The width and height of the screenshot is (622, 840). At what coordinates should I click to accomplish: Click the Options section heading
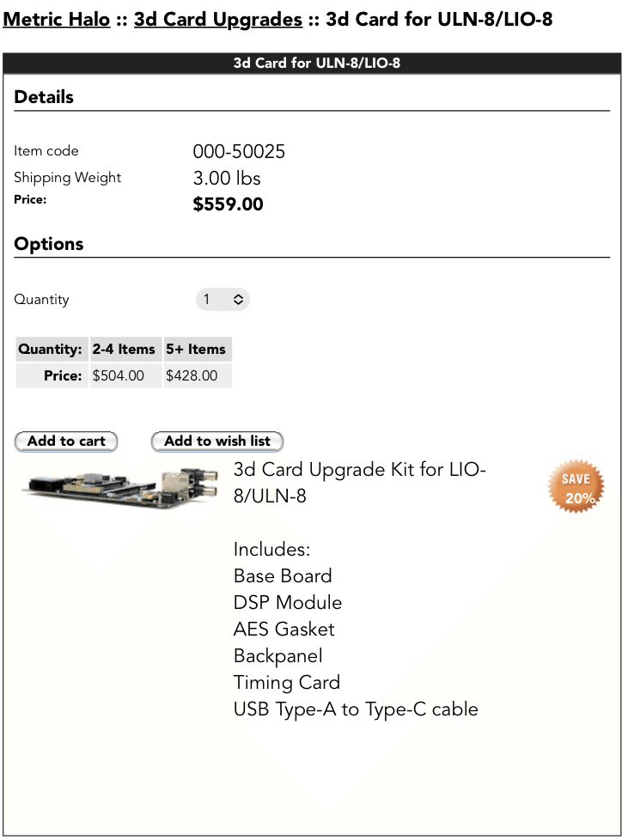coord(49,244)
